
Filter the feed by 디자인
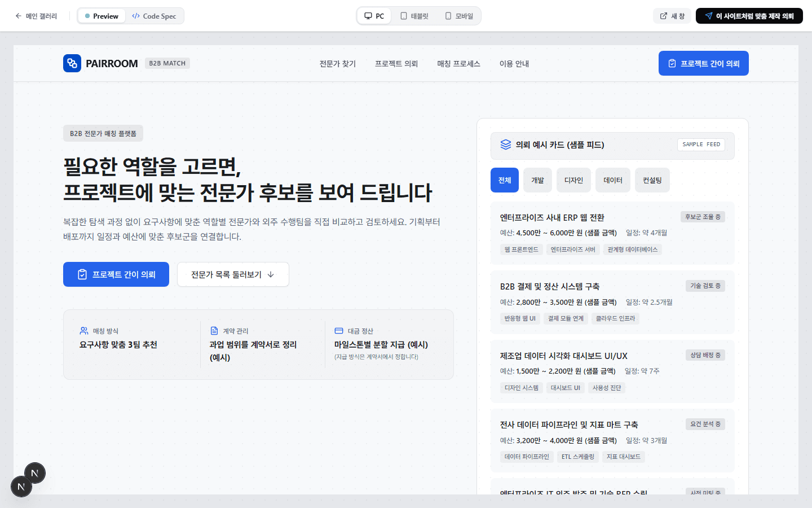coord(573,180)
